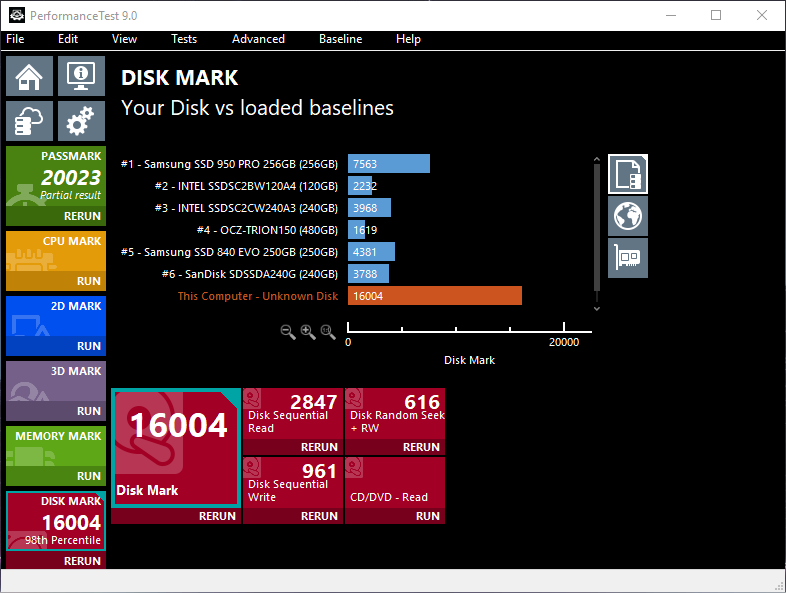Viewport: 786px width, 593px height.
Task: Select the Disk Random Seek 616 tile
Action: (x=395, y=414)
